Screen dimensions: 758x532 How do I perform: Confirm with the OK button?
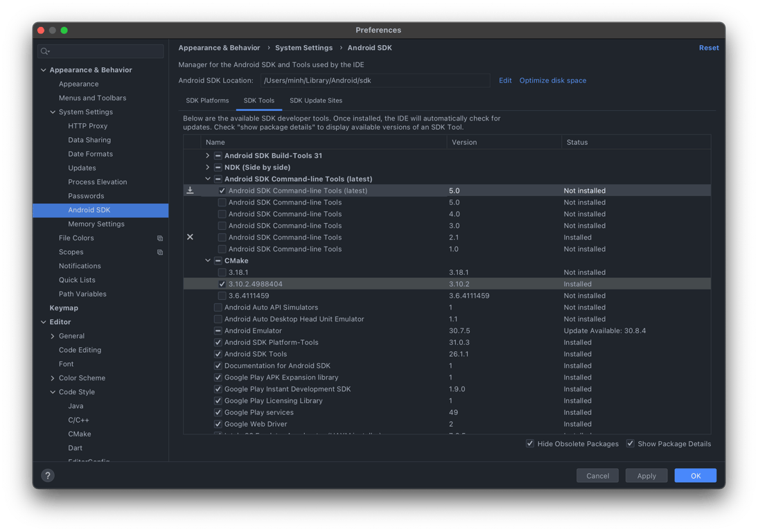[x=695, y=475]
